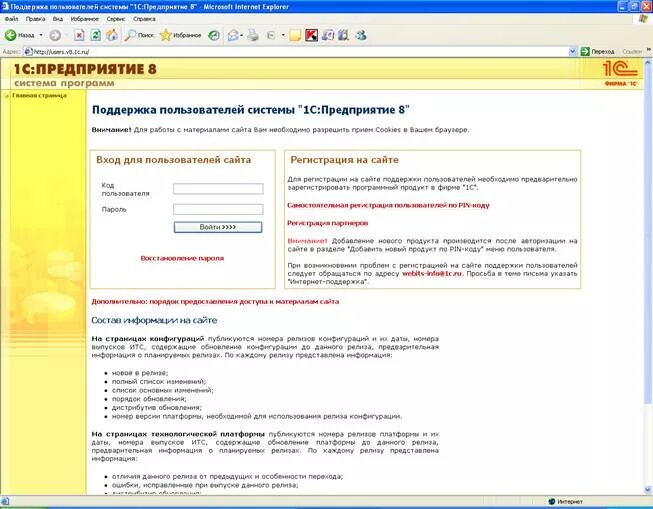Click the Переход (Go) button
Viewport: 653px width, 509px height.
(x=598, y=52)
